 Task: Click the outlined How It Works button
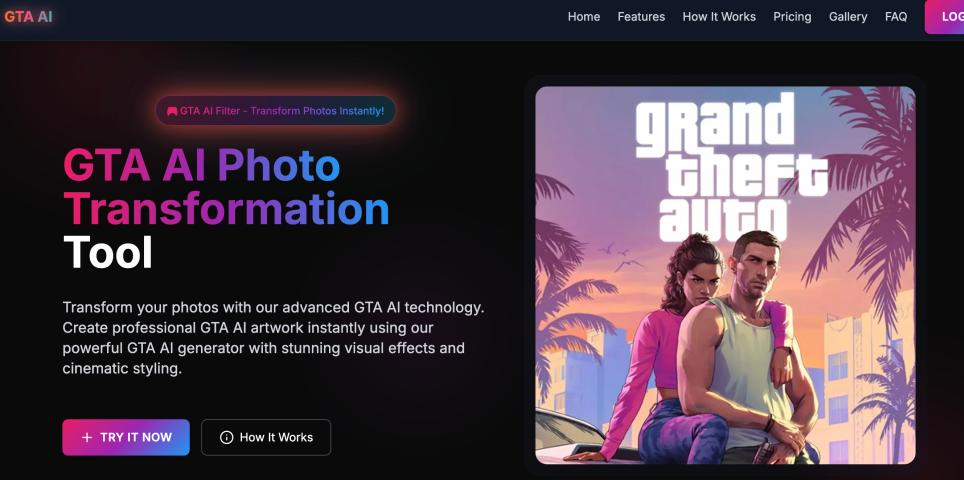coord(266,438)
